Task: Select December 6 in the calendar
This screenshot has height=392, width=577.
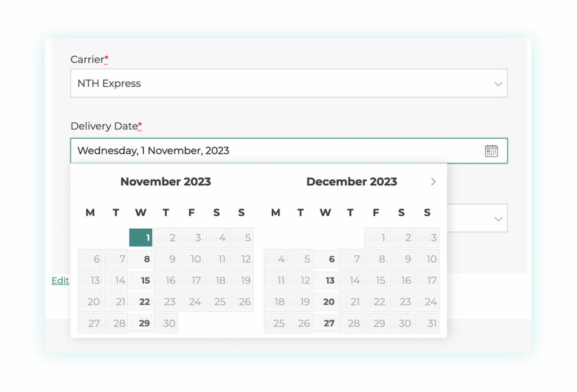Action: pyautogui.click(x=326, y=259)
